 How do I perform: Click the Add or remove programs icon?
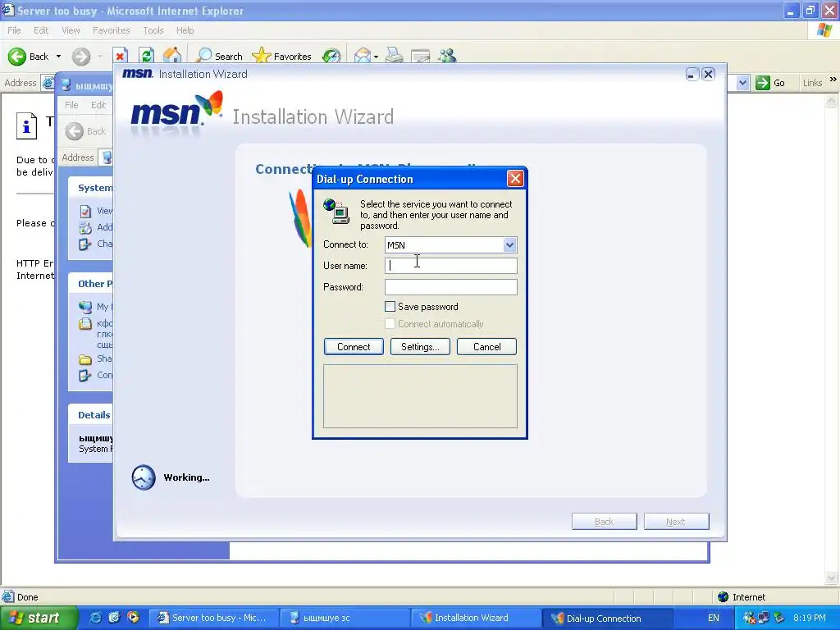coord(85,228)
